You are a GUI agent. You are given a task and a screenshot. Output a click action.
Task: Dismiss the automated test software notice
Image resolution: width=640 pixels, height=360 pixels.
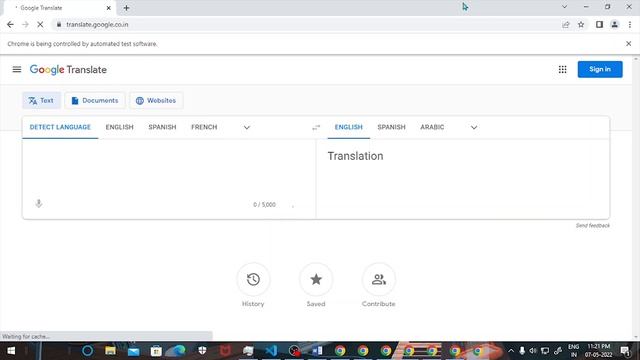(x=629, y=44)
